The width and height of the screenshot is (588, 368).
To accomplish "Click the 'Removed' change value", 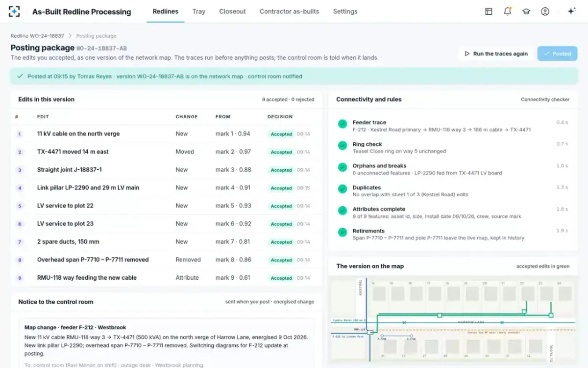I will click(x=188, y=260).
